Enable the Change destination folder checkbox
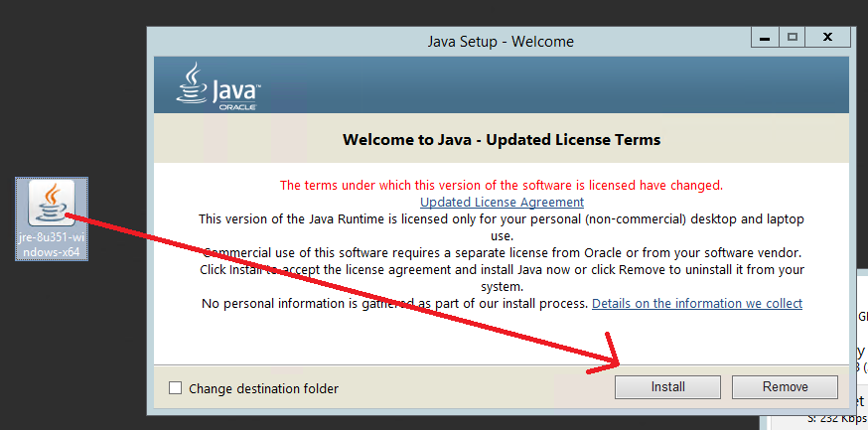The image size is (868, 430). (176, 388)
